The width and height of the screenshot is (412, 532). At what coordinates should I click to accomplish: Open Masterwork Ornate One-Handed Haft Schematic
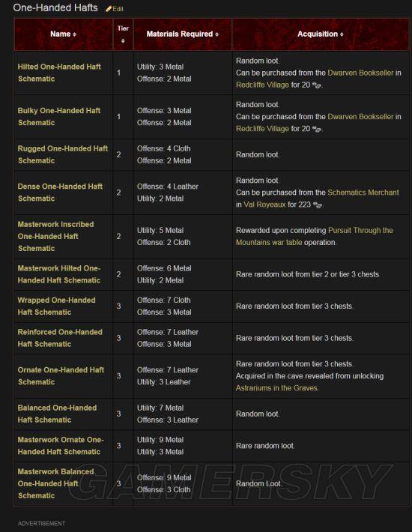[x=61, y=446]
